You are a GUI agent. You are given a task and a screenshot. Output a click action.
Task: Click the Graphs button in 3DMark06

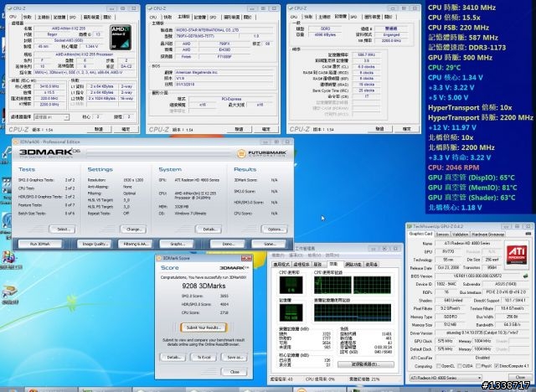click(177, 244)
